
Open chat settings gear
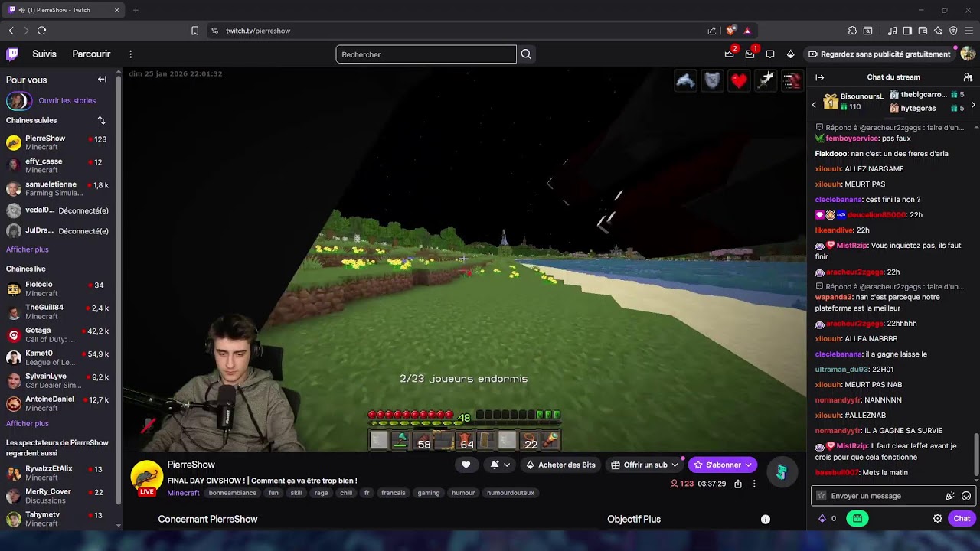pos(937,518)
